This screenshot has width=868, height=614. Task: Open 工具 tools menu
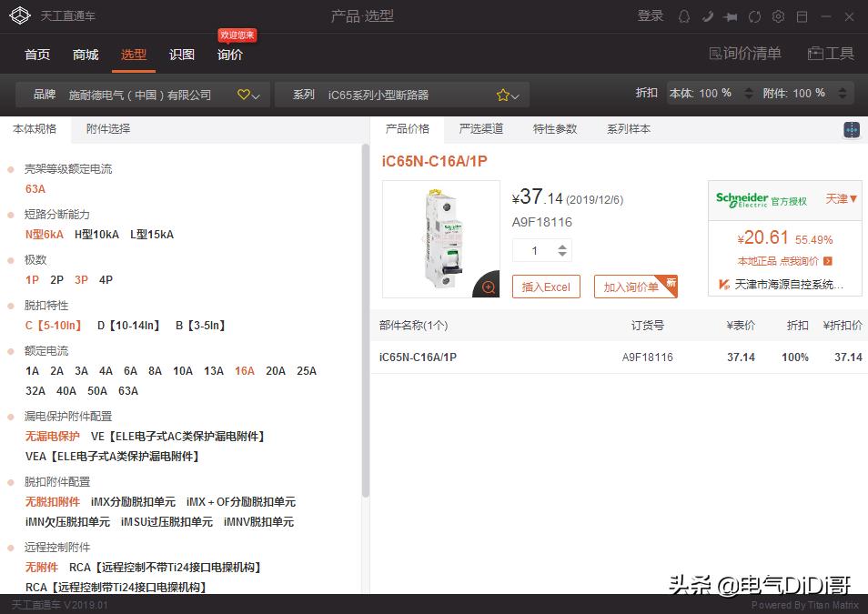[x=831, y=54]
